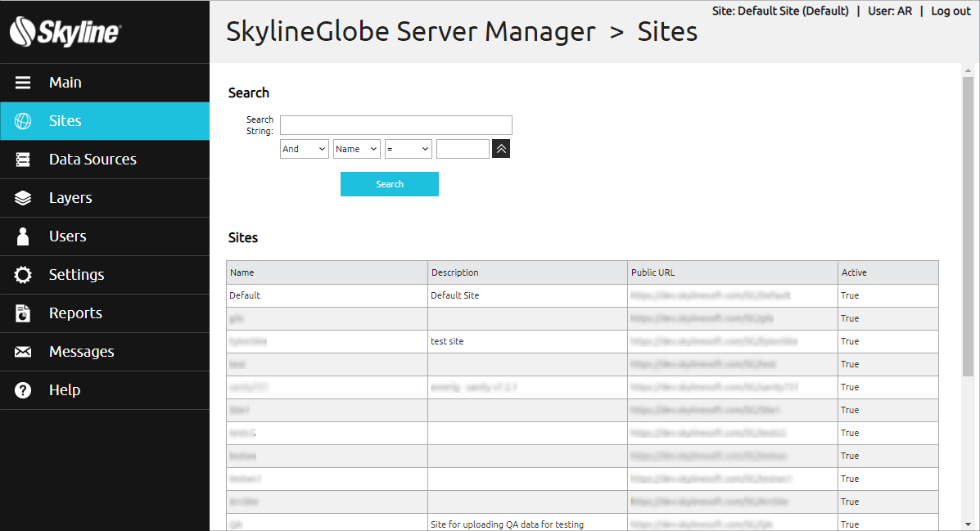Sort by the Active column header
This screenshot has height=531, width=980.
click(x=888, y=272)
